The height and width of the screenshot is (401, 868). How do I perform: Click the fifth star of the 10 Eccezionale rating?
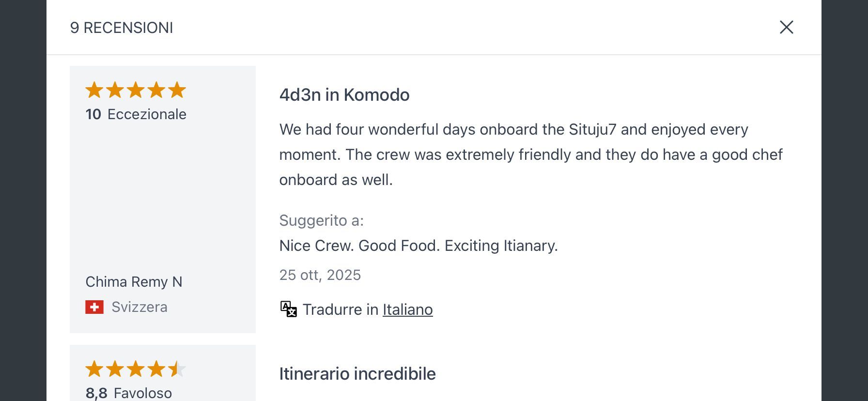point(177,90)
